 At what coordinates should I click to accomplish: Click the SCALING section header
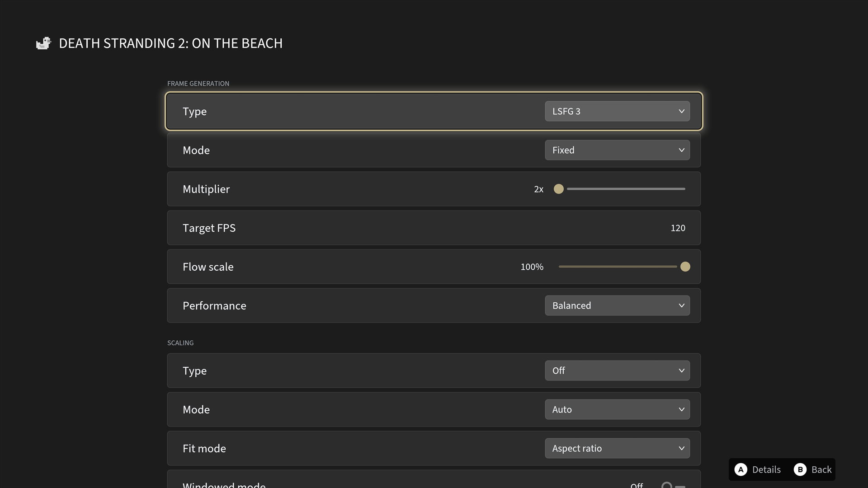180,343
